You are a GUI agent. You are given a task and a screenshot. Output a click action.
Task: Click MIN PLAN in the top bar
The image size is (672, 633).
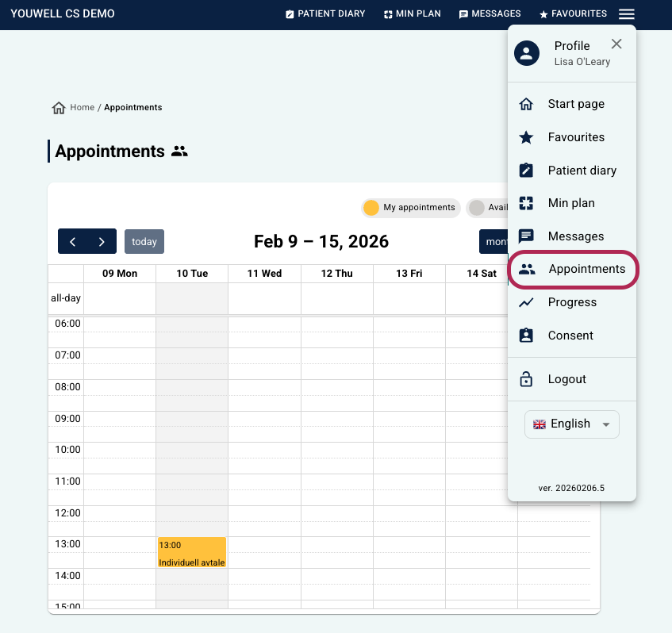coord(413,13)
